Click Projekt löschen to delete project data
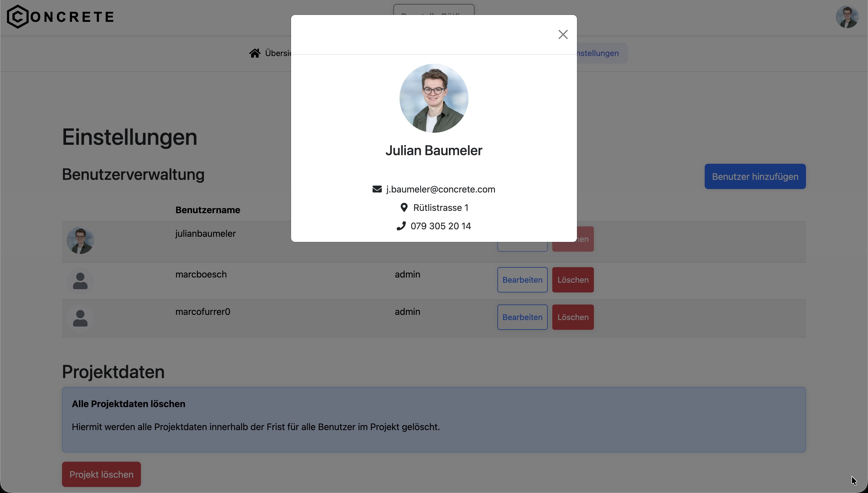The width and height of the screenshot is (868, 493). tap(101, 474)
